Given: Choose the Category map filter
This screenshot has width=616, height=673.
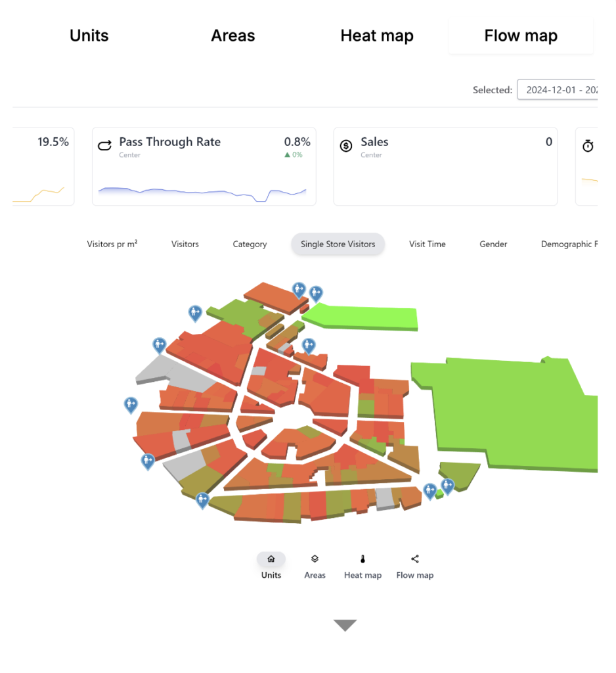Looking at the screenshot, I should pos(250,244).
